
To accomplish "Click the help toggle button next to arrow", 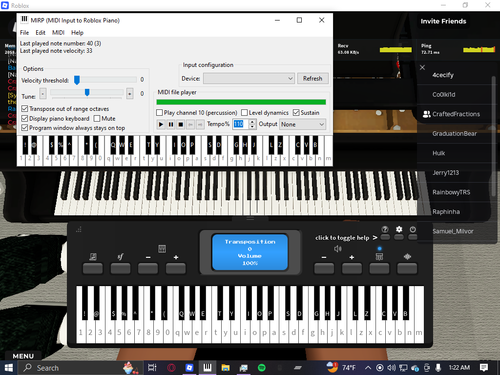I will pos(385,237).
